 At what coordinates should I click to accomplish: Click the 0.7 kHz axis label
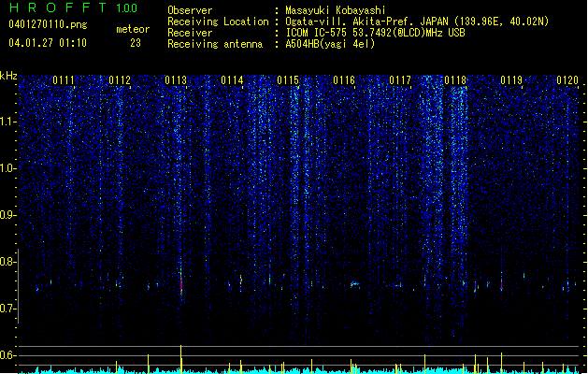[7, 309]
